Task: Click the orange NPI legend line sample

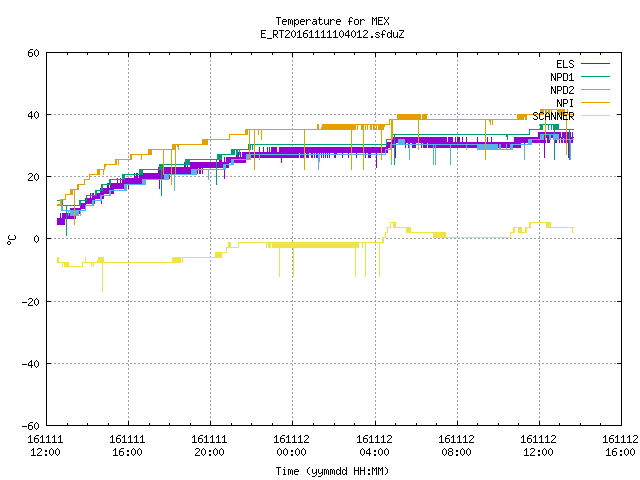Action: tap(595, 102)
